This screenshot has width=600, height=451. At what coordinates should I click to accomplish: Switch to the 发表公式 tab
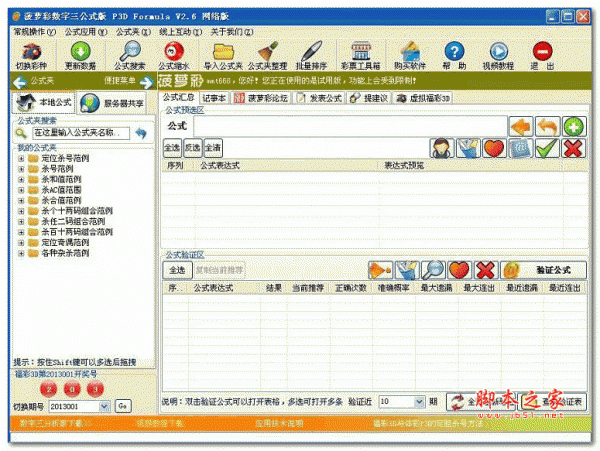point(320,98)
